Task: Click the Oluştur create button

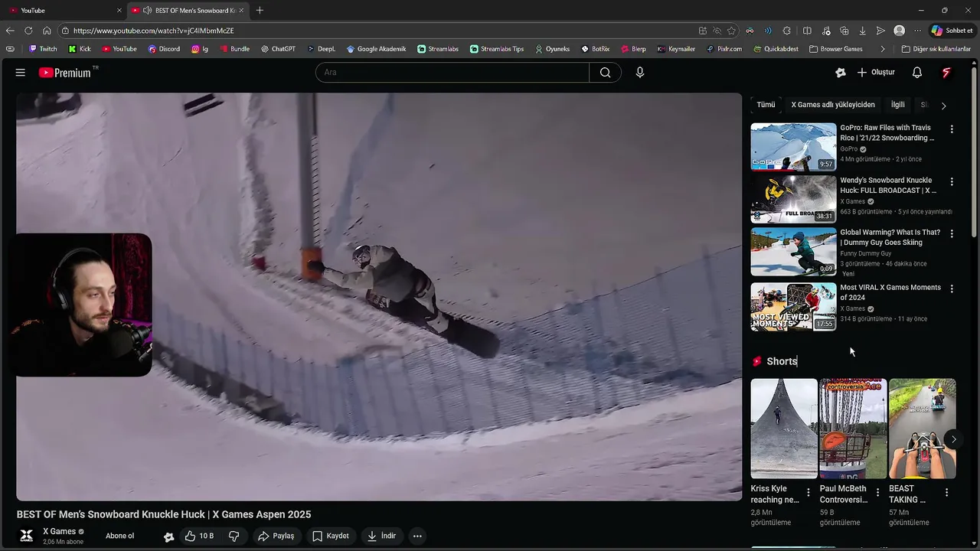Action: point(876,73)
